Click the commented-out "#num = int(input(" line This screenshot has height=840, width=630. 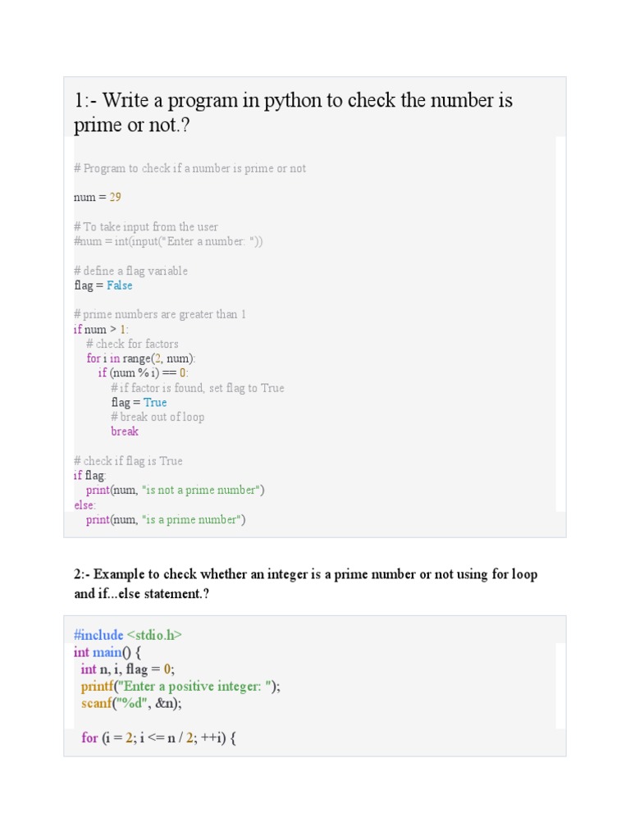pos(168,241)
